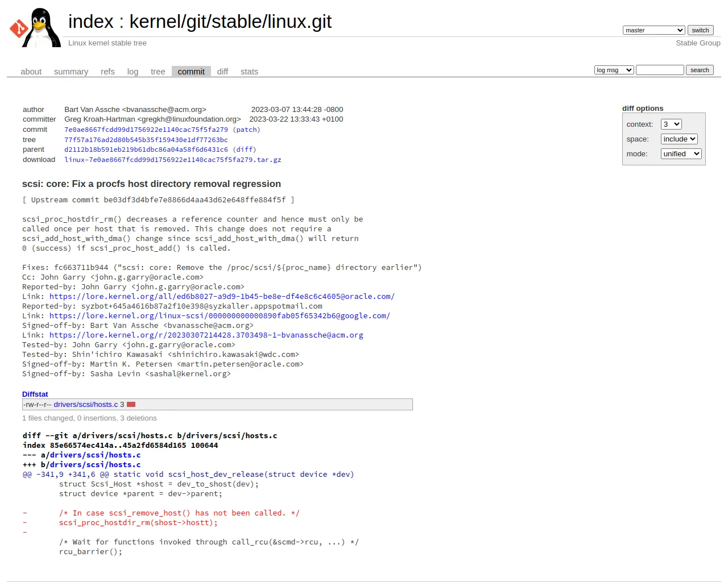Screen dimensions: 728x582
Task: Open parent hash d2112b18b5 link
Action: tap(146, 149)
